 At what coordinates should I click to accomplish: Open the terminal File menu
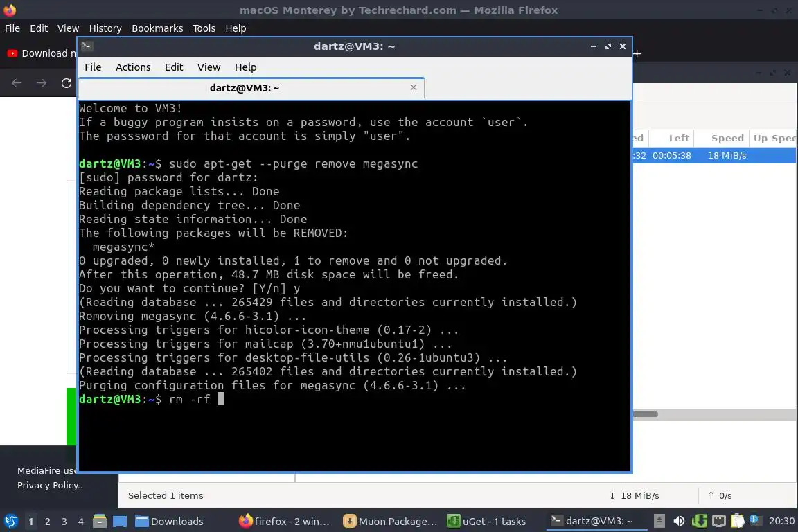coord(93,67)
